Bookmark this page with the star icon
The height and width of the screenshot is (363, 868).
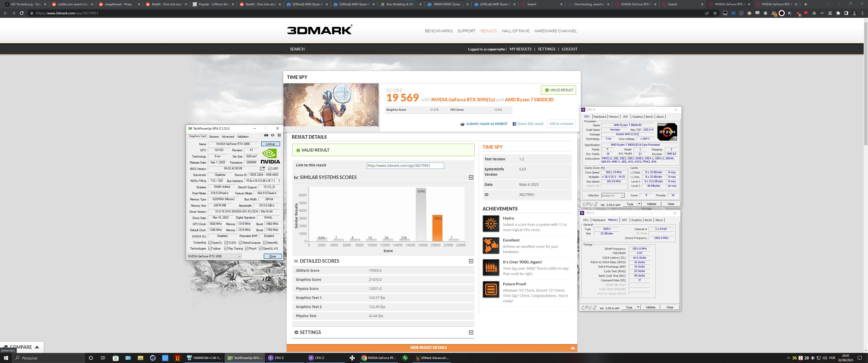coord(715,13)
